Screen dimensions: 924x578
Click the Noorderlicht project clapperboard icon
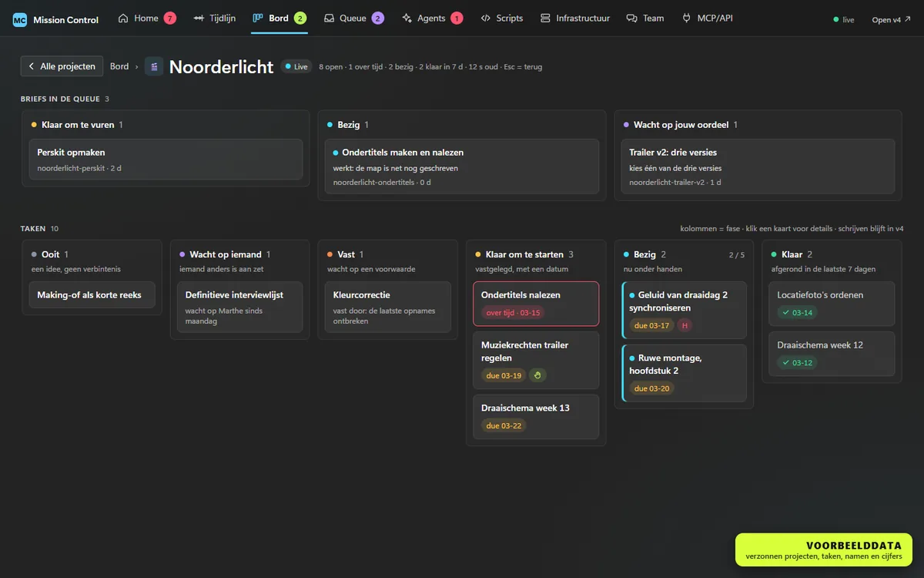pyautogui.click(x=154, y=66)
